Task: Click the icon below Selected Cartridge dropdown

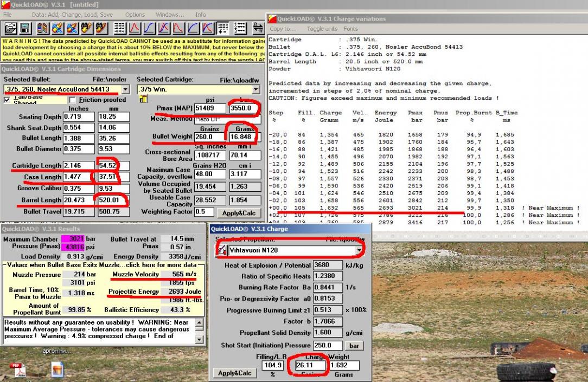Action: 144,99
